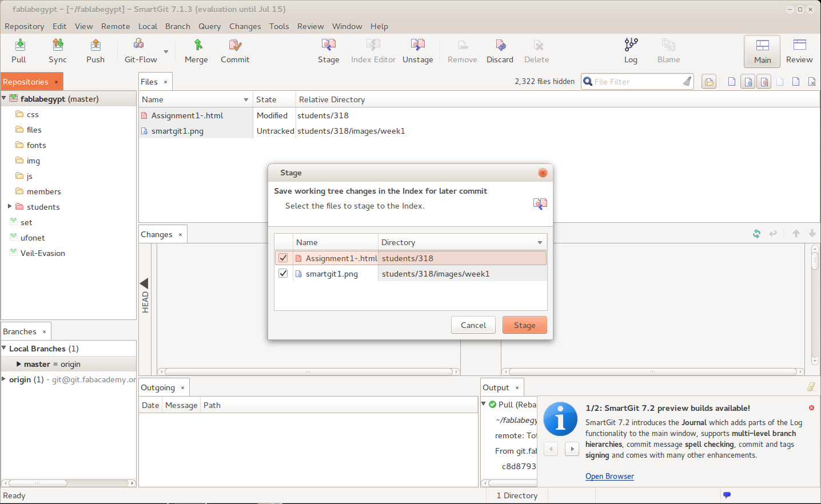Toggle the red-dot file filter button

point(764,82)
